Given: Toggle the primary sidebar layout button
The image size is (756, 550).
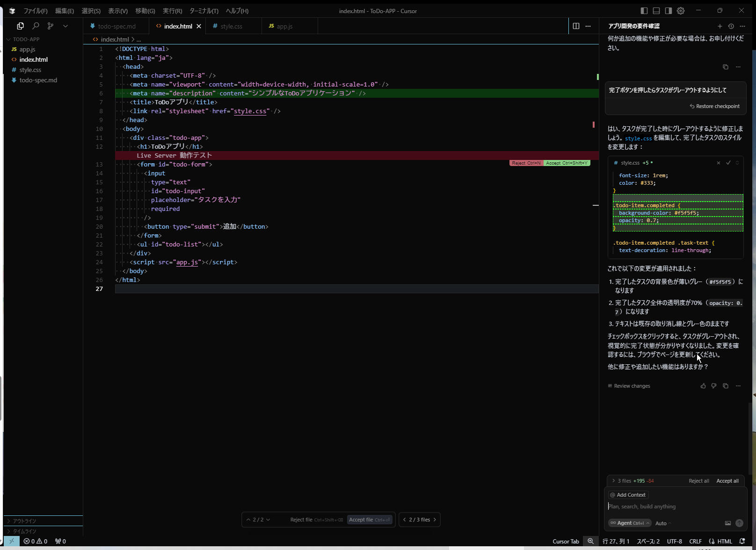Looking at the screenshot, I should coord(644,11).
